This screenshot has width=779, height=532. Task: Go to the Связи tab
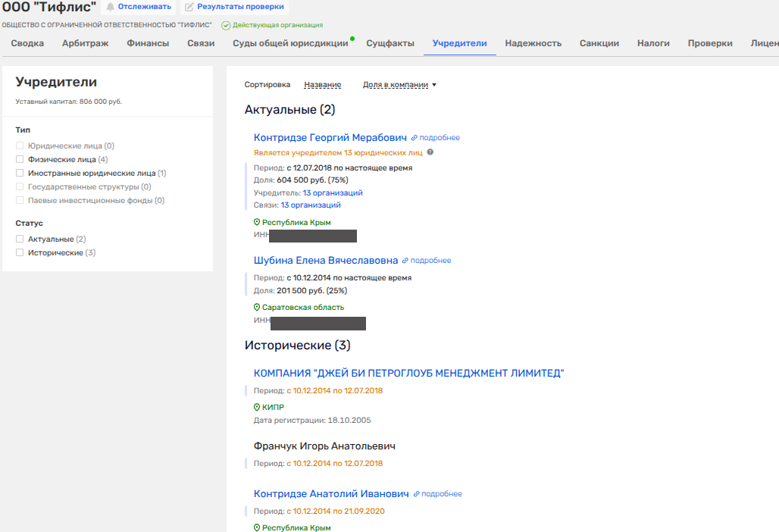[x=202, y=43]
